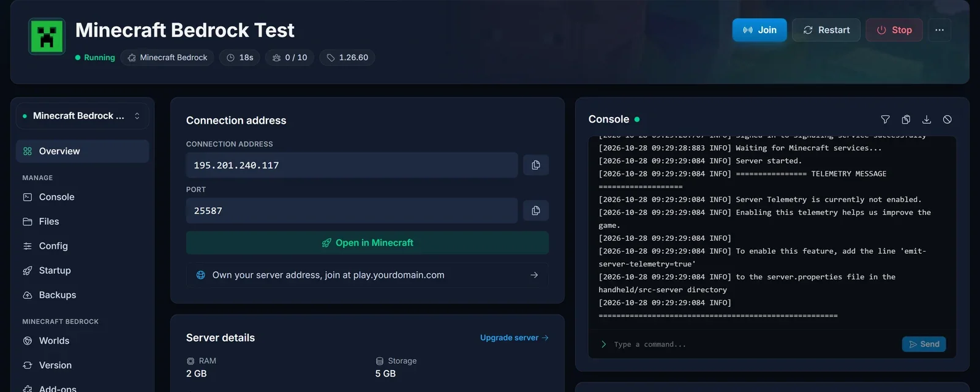Filter console output with funnel icon
This screenshot has height=392, width=980.
885,119
